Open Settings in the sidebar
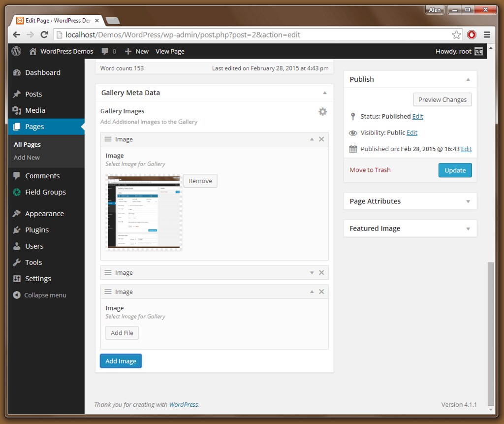The image size is (504, 424). click(38, 279)
